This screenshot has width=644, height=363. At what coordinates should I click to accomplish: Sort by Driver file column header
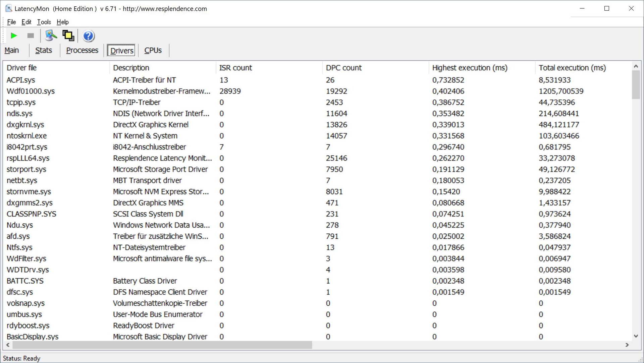tap(22, 68)
